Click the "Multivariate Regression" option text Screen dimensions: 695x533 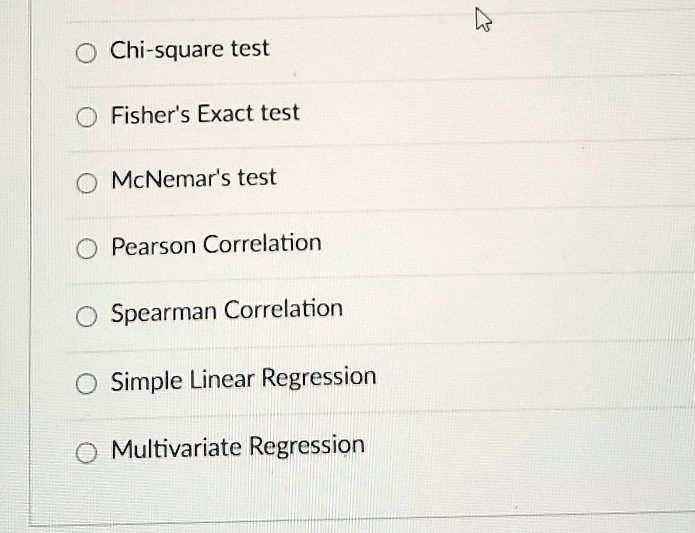(x=238, y=447)
